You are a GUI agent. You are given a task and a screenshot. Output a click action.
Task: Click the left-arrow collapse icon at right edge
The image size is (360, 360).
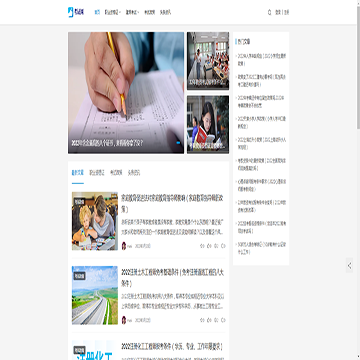(349, 266)
